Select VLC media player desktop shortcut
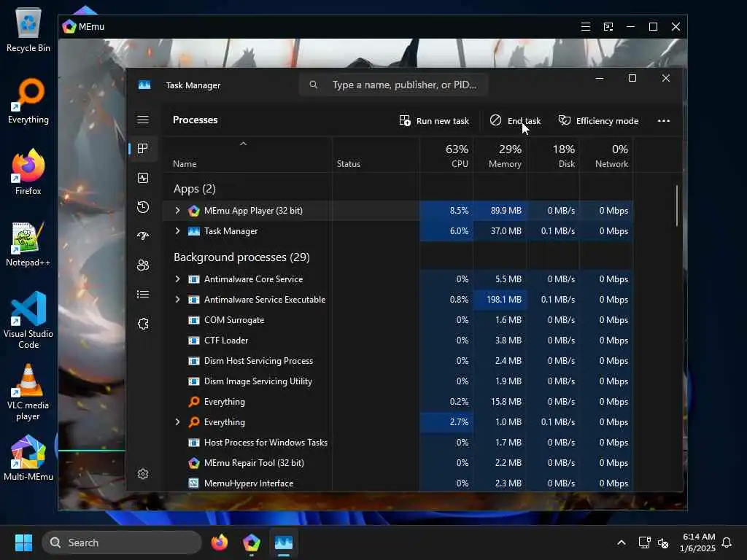 click(28, 392)
